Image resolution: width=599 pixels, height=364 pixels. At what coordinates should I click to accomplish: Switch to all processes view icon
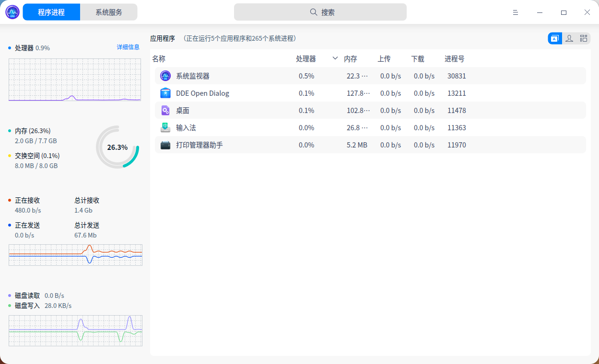coord(584,38)
